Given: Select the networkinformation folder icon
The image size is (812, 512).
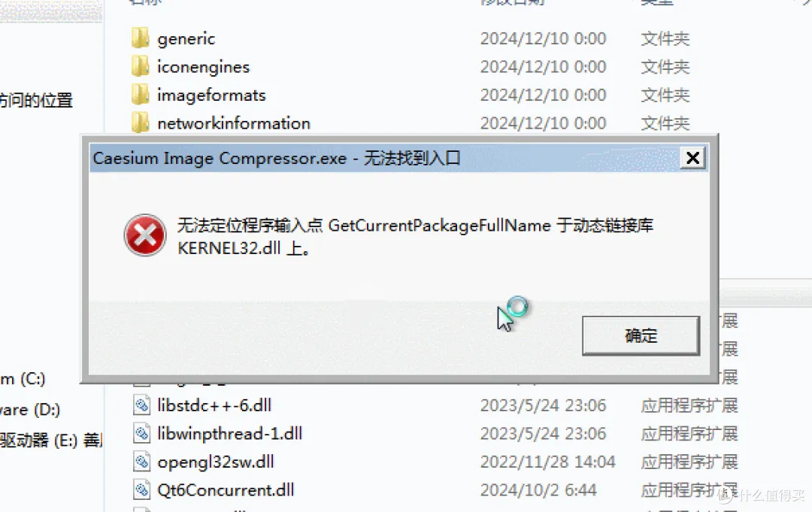Looking at the screenshot, I should click(141, 123).
